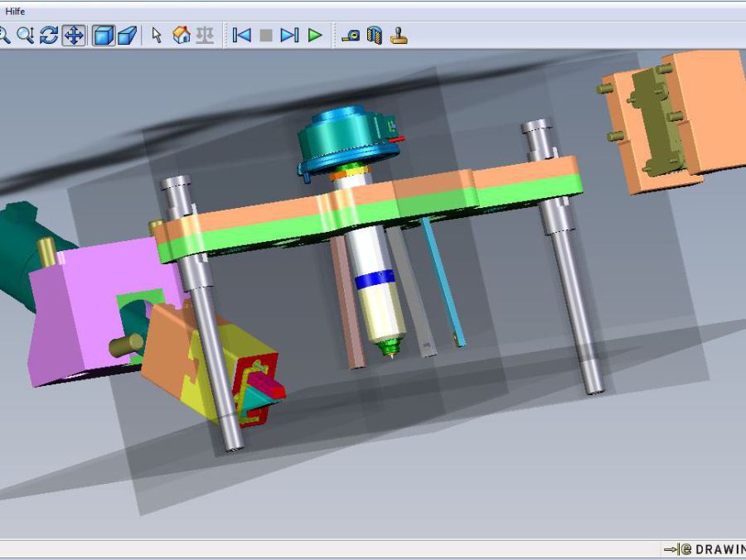746x560 pixels.
Task: Toggle Shaded display cube button
Action: [x=103, y=36]
